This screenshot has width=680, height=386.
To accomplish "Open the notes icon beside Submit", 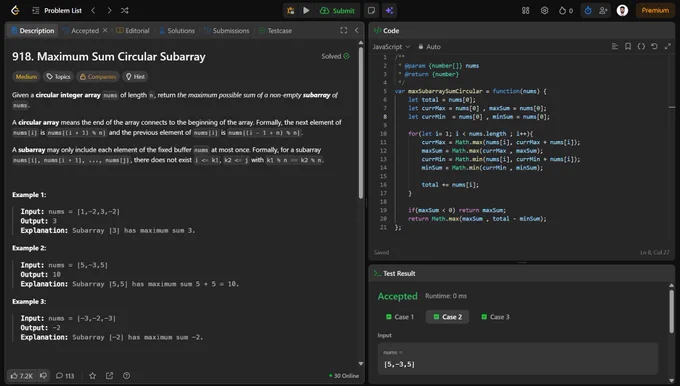I will (371, 10).
